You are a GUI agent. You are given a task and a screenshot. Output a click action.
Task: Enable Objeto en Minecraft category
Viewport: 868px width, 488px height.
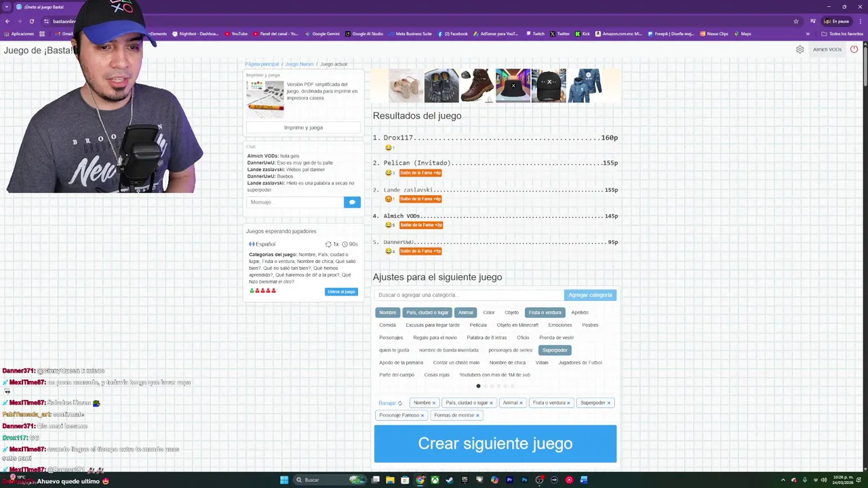point(517,325)
